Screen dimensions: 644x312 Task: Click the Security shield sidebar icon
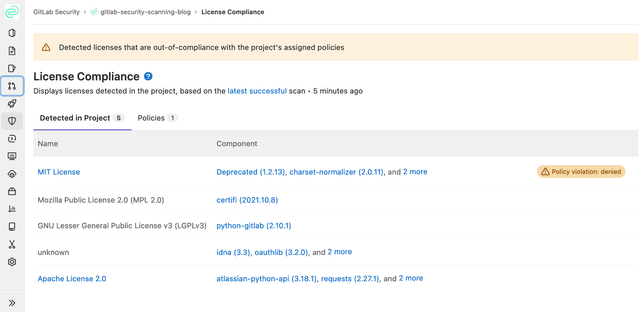[12, 121]
